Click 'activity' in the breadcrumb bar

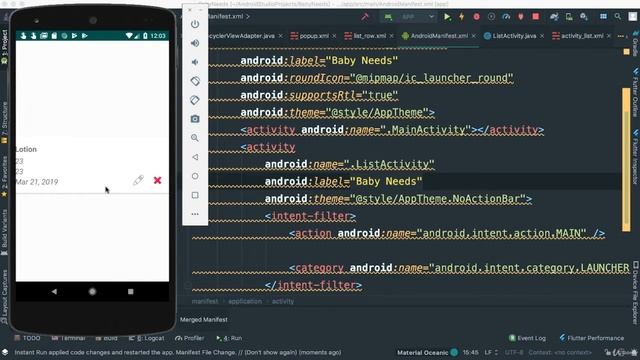283,301
